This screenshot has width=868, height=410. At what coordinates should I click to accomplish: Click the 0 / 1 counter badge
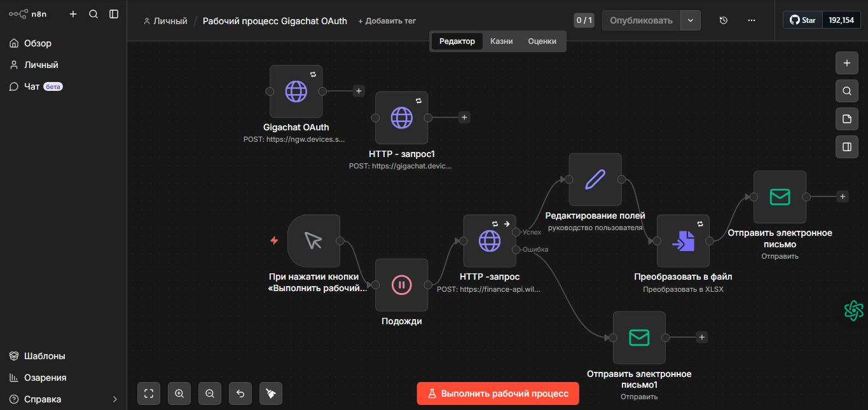(x=584, y=20)
